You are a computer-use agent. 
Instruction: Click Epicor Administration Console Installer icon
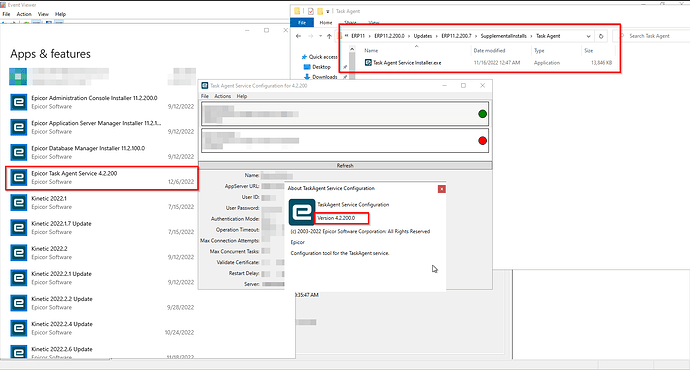tap(18, 102)
